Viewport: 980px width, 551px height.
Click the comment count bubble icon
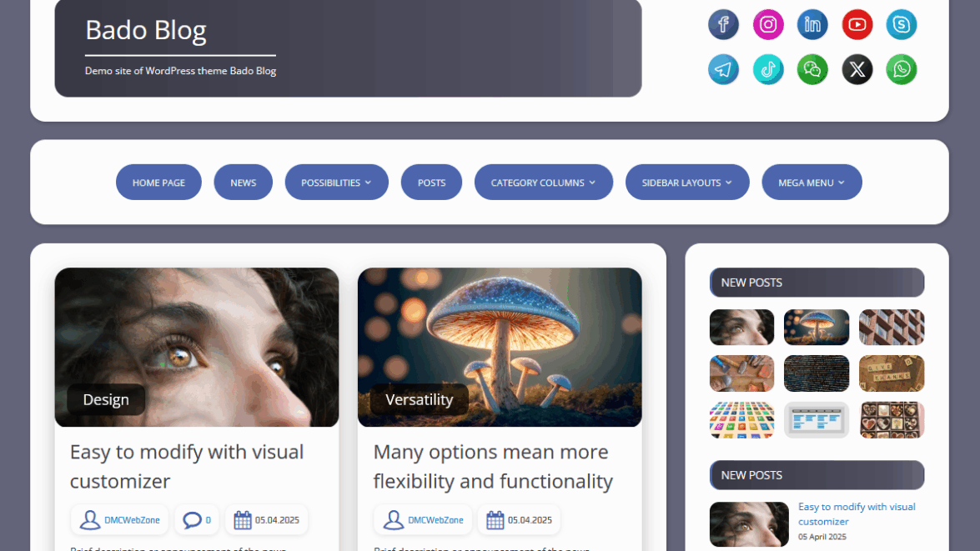pos(193,520)
